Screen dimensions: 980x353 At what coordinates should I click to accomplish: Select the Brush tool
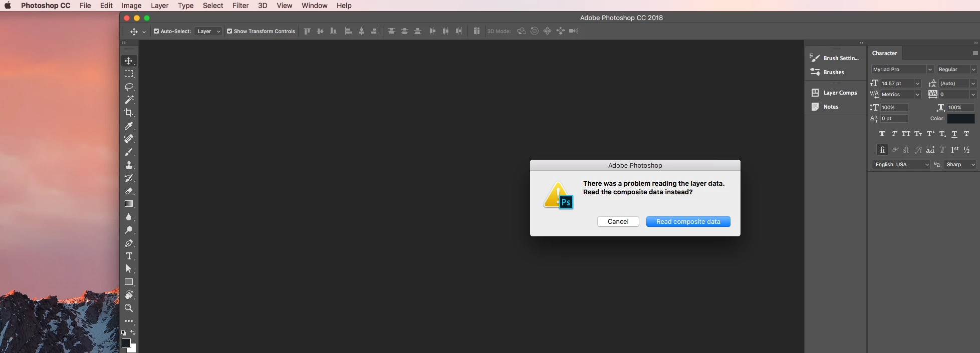[129, 152]
